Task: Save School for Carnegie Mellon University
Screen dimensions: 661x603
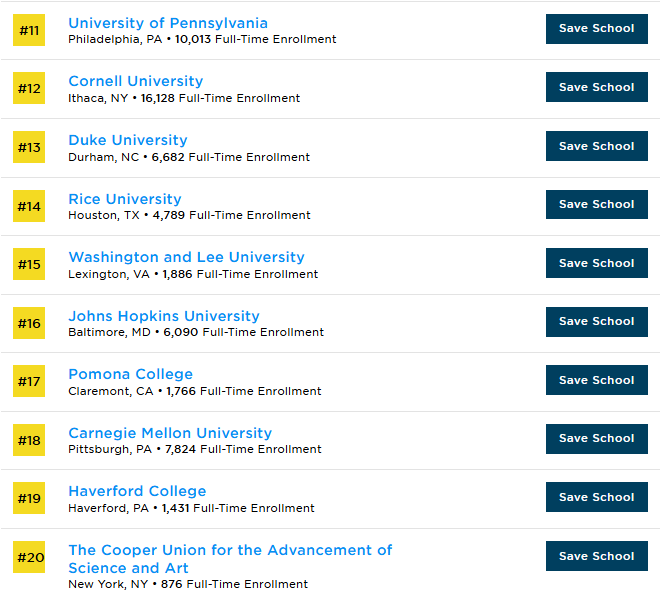Action: [597, 439]
